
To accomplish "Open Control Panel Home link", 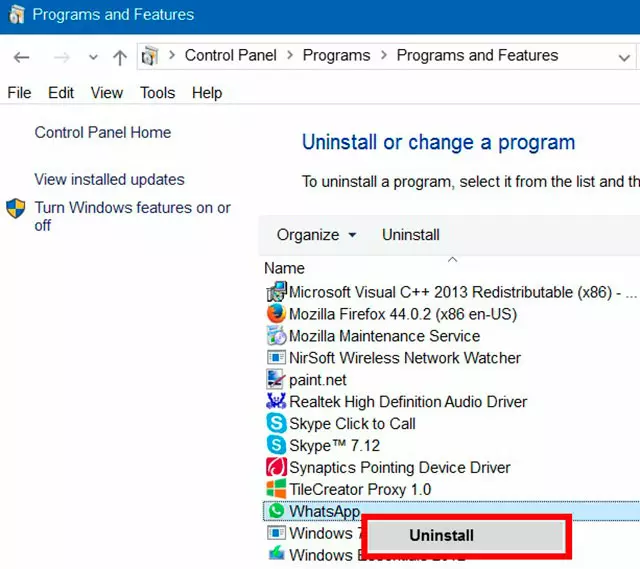I will click(103, 133).
